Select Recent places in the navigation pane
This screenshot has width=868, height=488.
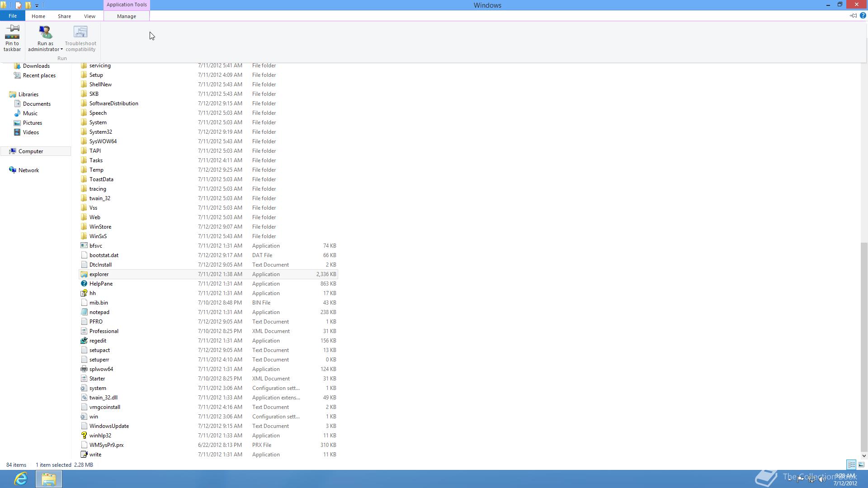pyautogui.click(x=39, y=75)
